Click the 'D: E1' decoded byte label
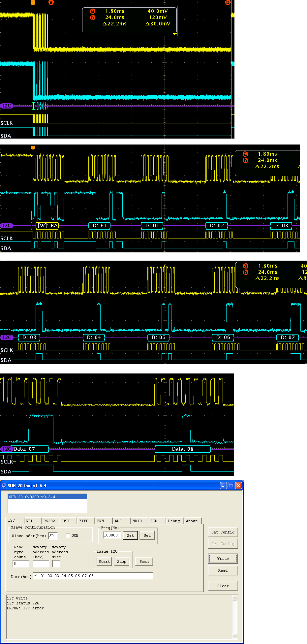The image size is (307, 644). tap(100, 226)
